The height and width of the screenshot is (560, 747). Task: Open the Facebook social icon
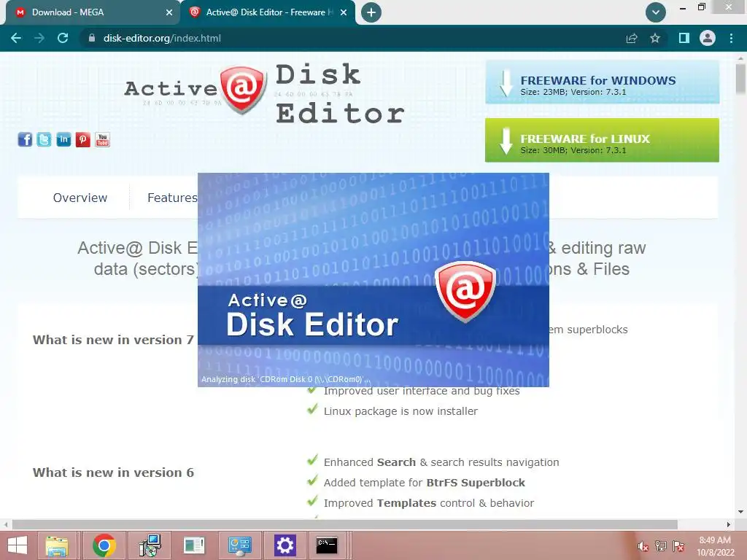point(26,139)
